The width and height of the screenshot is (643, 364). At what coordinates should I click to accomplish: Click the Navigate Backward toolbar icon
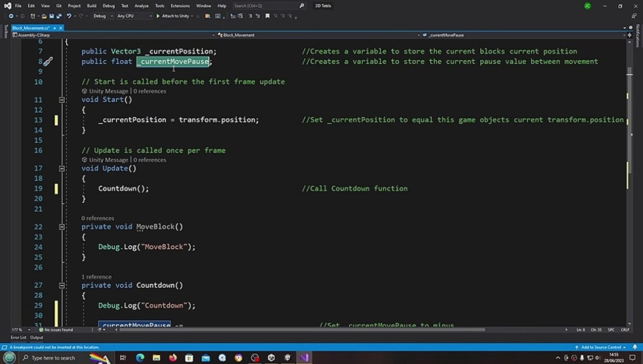(11, 16)
